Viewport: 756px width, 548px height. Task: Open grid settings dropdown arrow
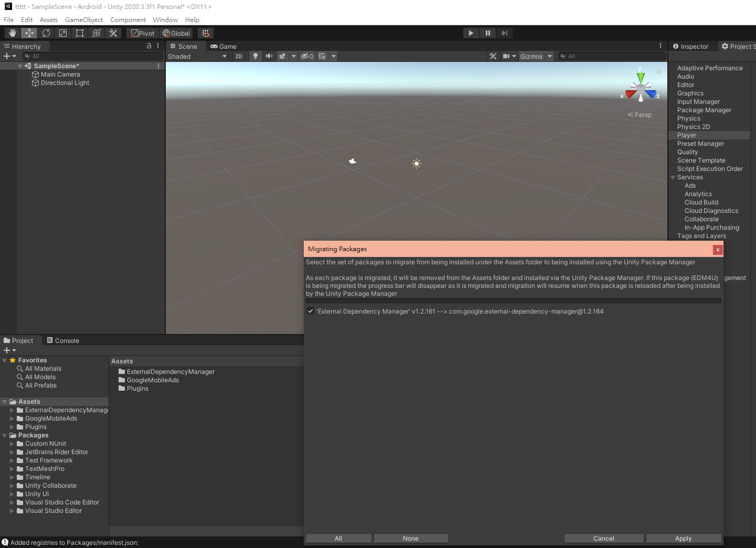click(x=334, y=56)
